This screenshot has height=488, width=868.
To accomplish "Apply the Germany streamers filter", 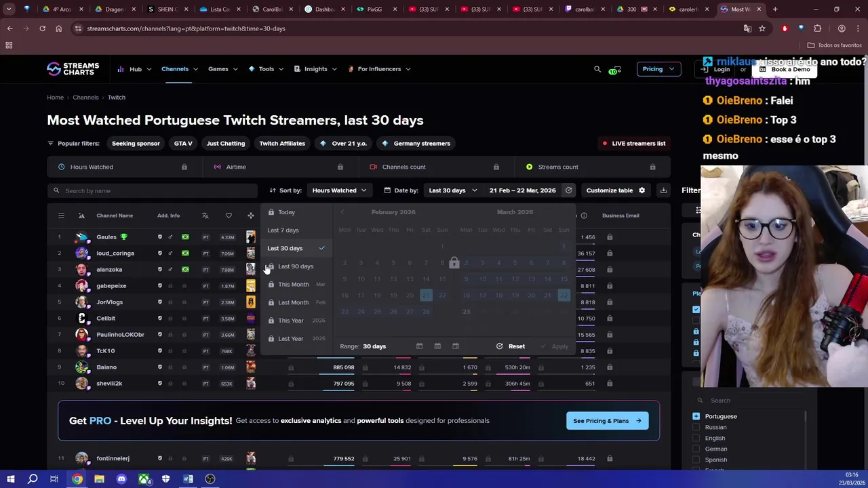I will coord(416,144).
